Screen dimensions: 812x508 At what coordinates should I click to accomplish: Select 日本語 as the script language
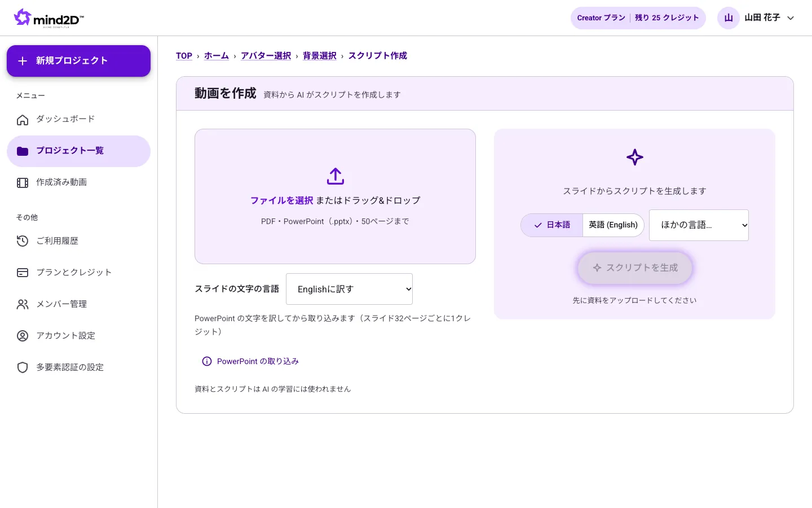tap(552, 225)
